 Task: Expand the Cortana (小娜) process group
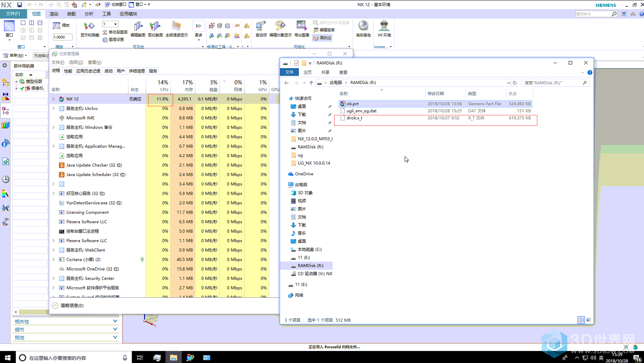point(54,259)
